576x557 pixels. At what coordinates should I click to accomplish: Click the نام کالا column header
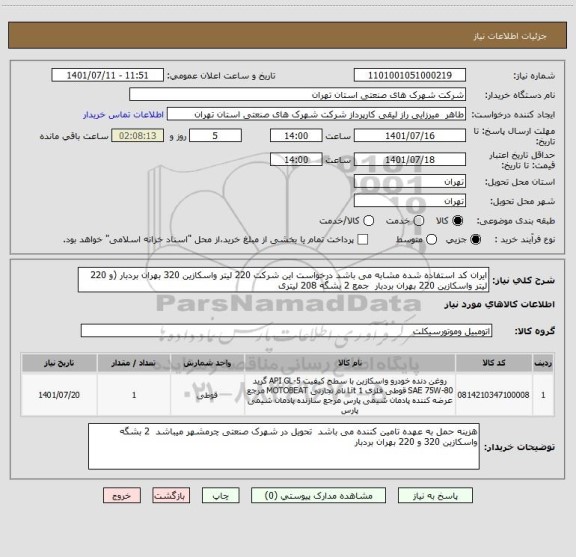point(350,363)
